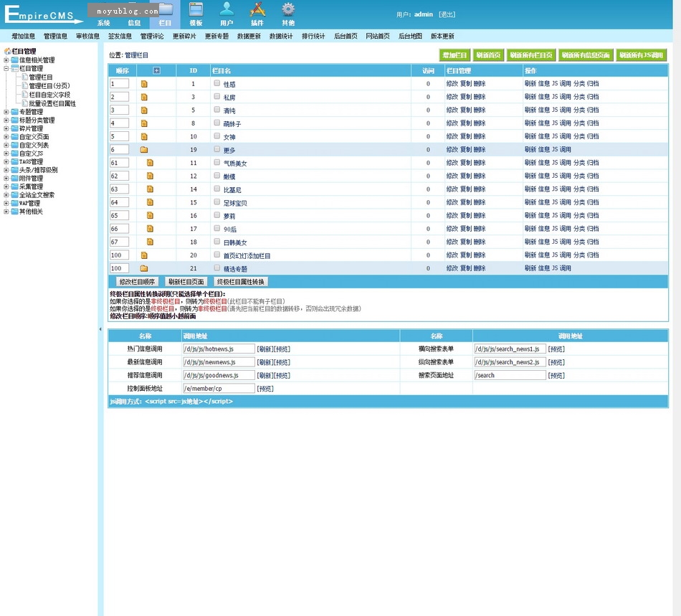This screenshot has height=616, width=681.
Task: Click the file icon in the 萝莉 row
Action: click(150, 215)
